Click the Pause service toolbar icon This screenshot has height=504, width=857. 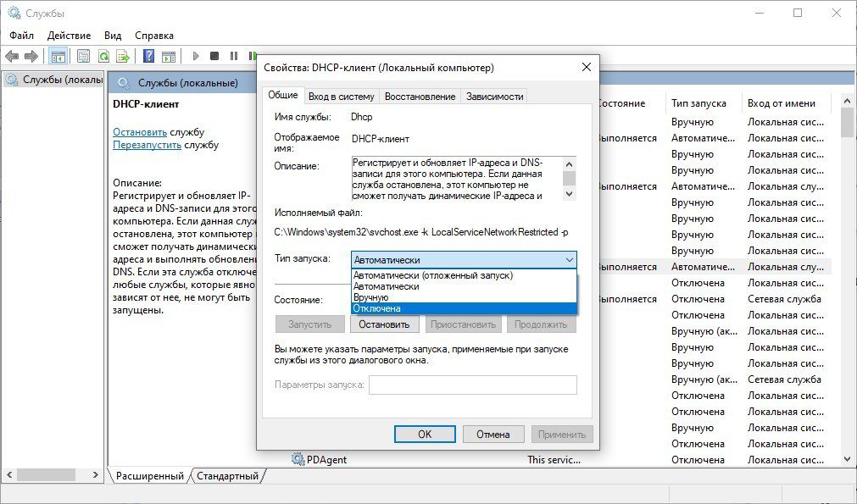[234, 56]
